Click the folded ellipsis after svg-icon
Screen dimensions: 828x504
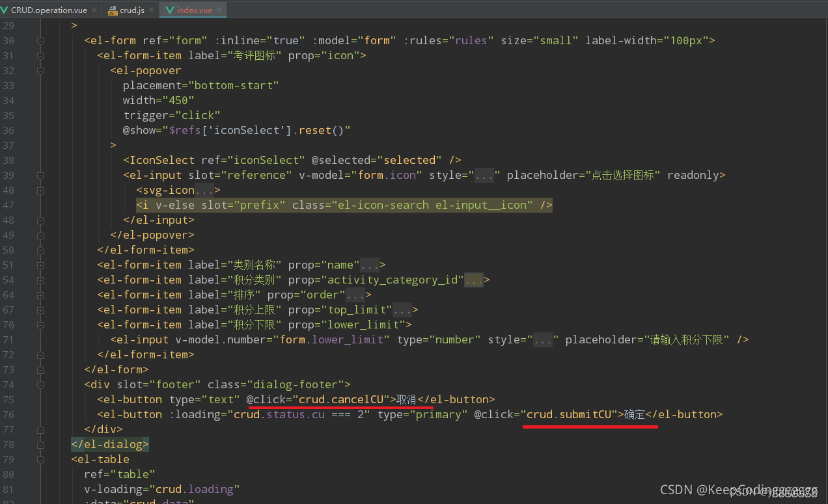point(204,190)
